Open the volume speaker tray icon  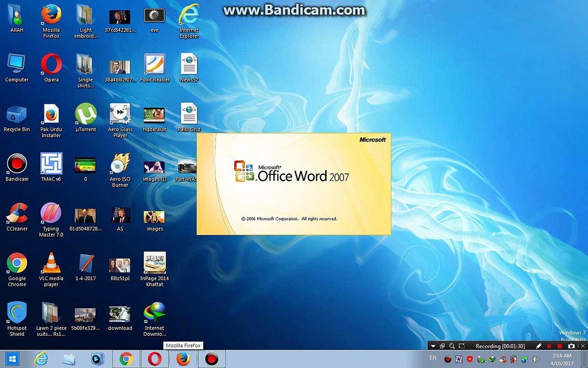click(536, 359)
